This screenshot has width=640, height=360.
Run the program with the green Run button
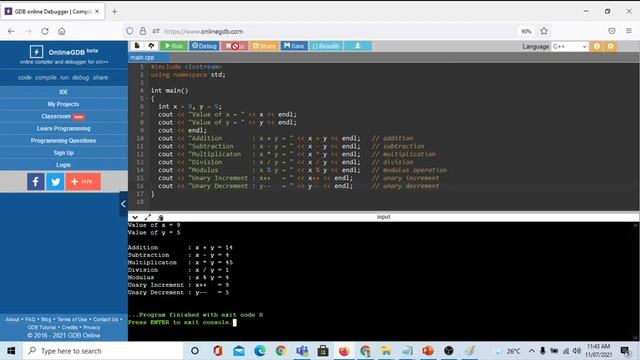pos(174,46)
